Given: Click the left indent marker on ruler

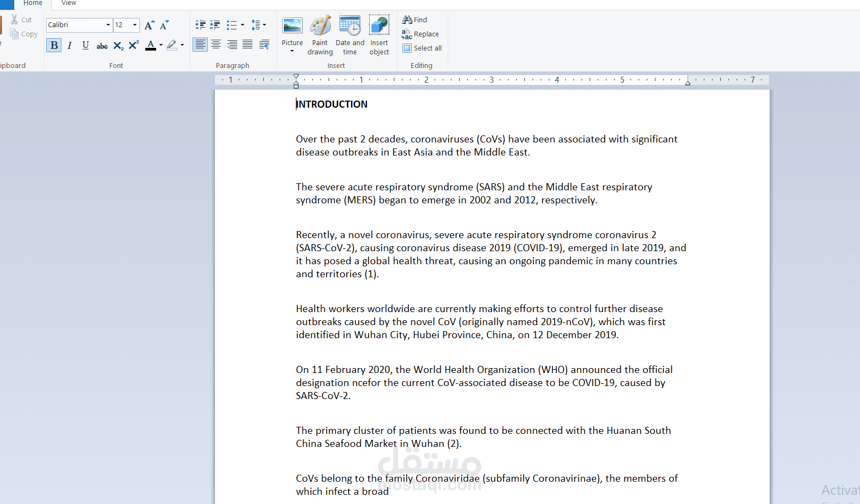Looking at the screenshot, I should [296, 86].
